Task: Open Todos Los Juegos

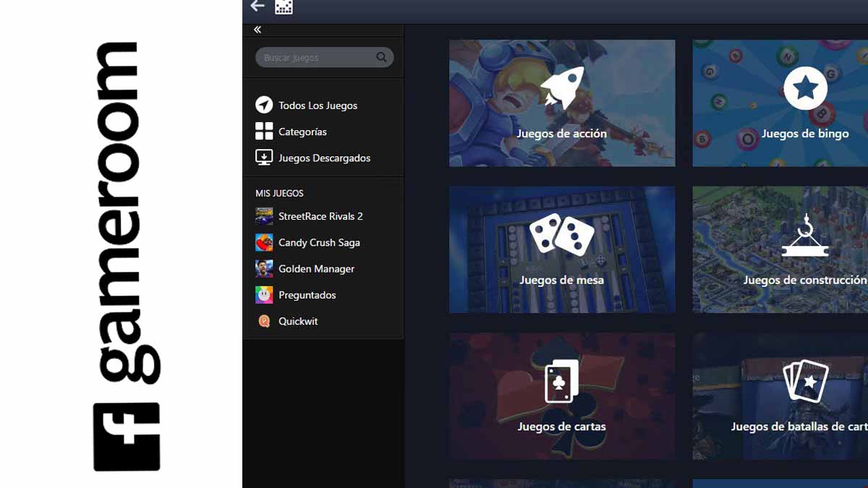Action: pyautogui.click(x=318, y=106)
